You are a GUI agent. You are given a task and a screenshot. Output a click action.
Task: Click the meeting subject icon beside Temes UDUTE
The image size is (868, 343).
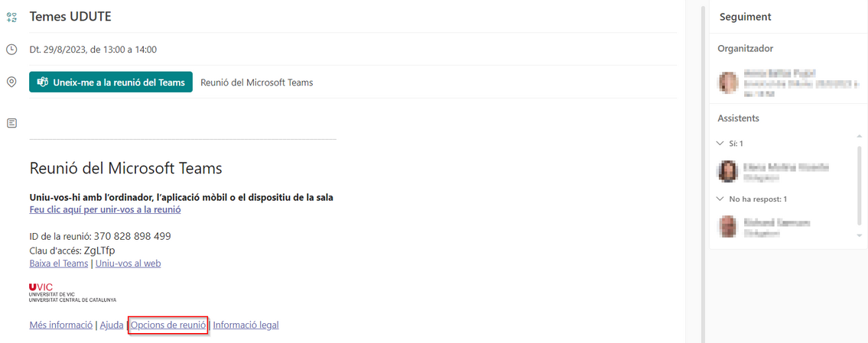click(11, 17)
